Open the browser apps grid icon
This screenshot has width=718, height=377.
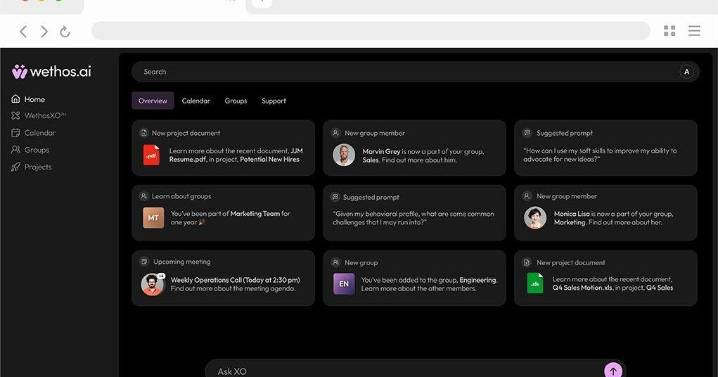click(x=669, y=31)
